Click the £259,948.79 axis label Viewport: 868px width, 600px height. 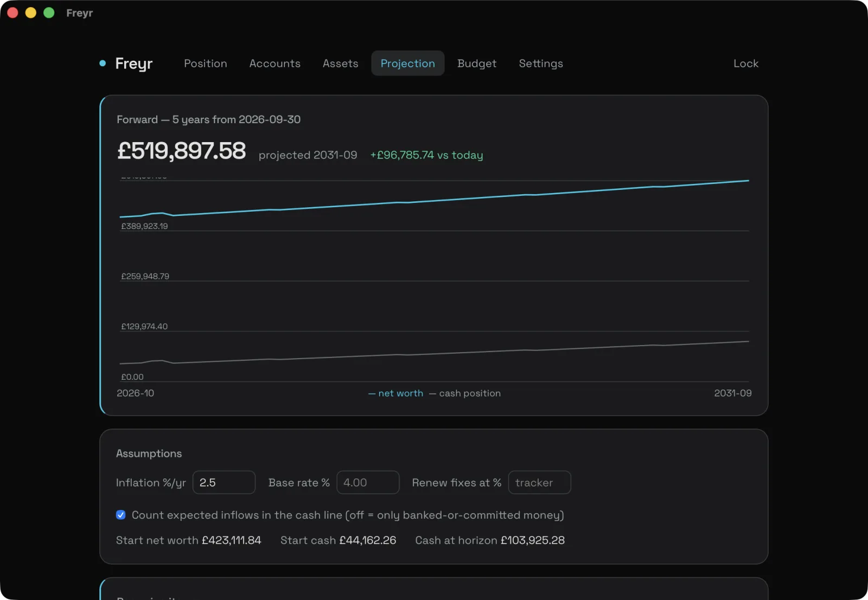click(145, 276)
